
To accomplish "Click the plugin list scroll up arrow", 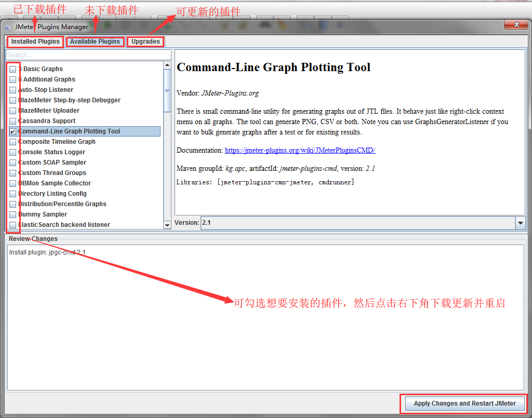I will point(167,65).
